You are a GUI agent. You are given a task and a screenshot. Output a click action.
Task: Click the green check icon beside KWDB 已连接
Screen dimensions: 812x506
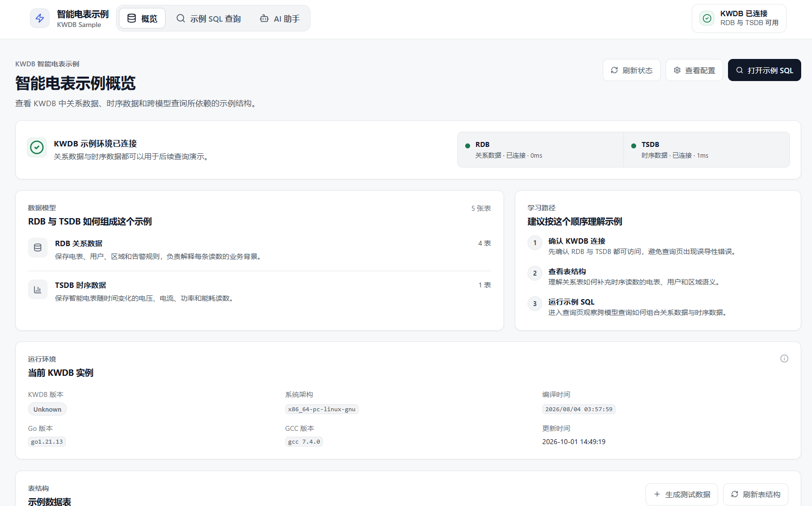(x=707, y=18)
